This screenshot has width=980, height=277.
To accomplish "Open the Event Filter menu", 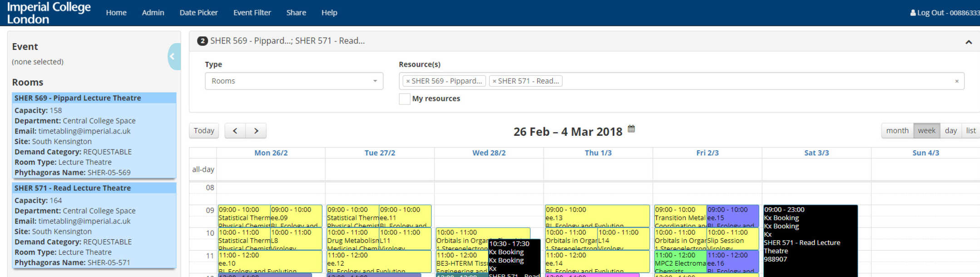I will pos(252,13).
